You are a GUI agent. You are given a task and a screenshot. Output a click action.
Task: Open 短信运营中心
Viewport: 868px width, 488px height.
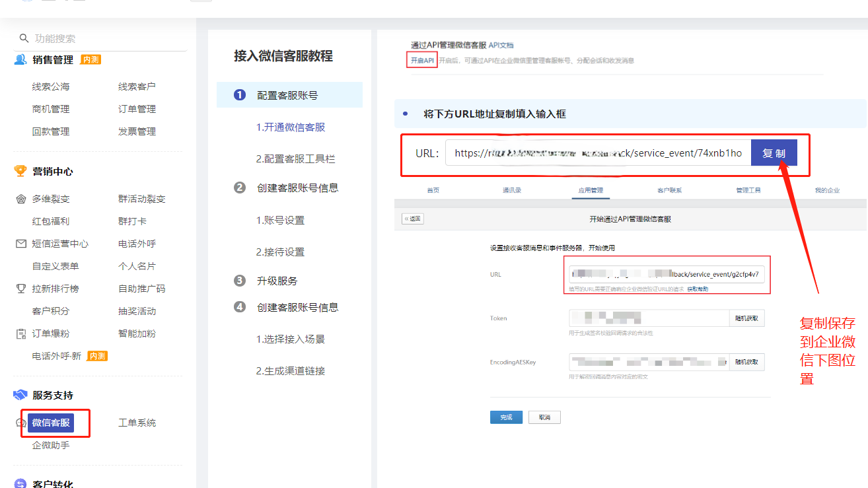pos(60,244)
